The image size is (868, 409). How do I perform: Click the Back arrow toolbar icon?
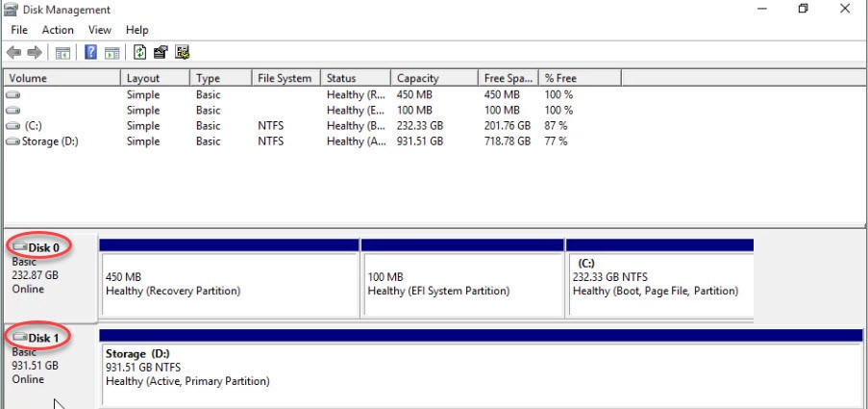[13, 52]
